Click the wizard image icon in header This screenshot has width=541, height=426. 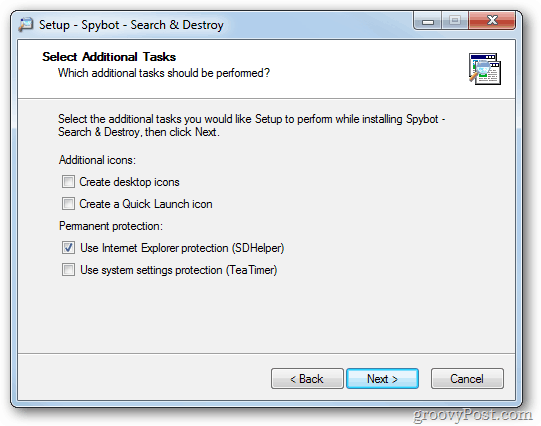click(485, 69)
